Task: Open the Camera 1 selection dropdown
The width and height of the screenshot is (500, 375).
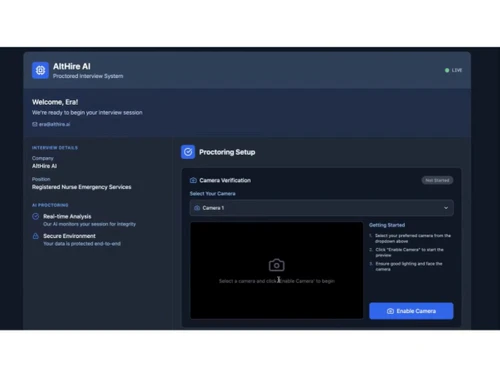Action: pos(321,208)
